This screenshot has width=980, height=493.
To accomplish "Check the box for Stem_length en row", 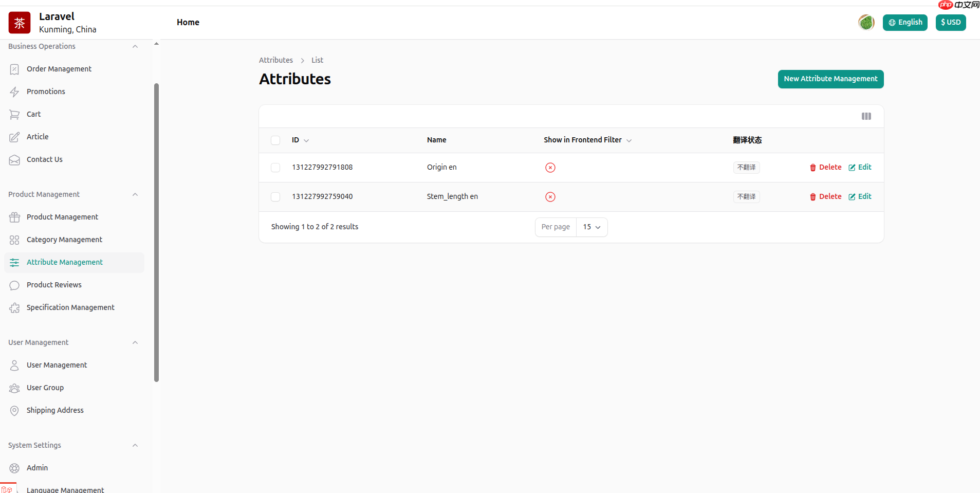I will tap(275, 197).
